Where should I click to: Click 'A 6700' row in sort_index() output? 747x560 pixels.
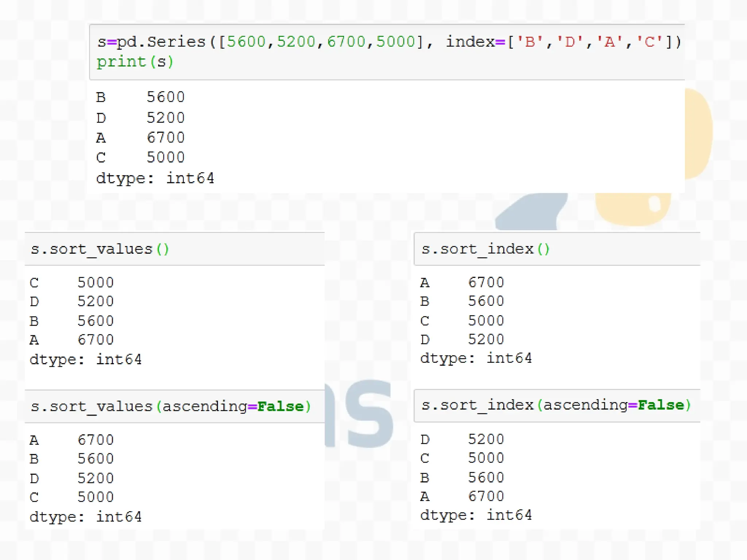[462, 283]
